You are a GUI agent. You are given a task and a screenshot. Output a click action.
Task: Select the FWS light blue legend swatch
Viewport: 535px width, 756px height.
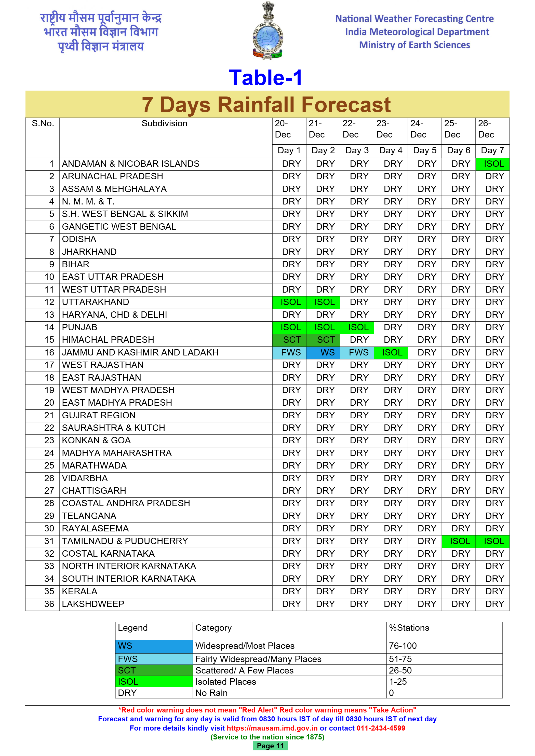pyautogui.click(x=154, y=659)
